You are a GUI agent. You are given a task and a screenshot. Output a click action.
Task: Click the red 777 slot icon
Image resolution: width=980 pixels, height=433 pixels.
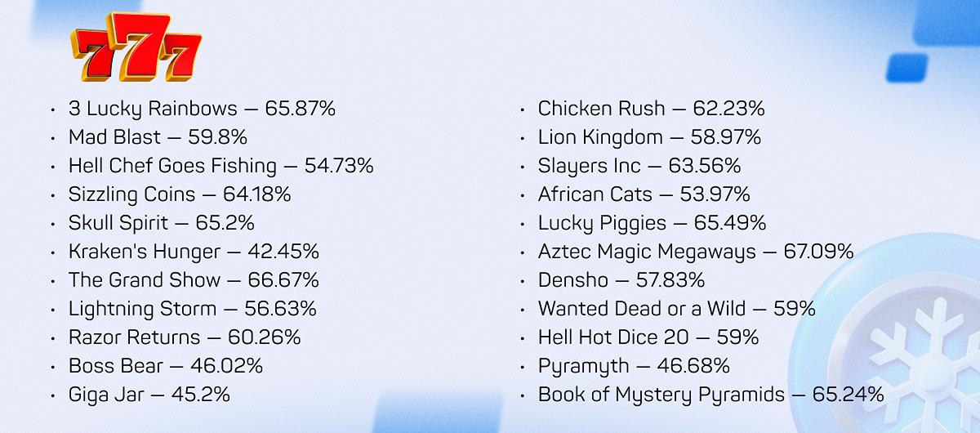pos(136,47)
